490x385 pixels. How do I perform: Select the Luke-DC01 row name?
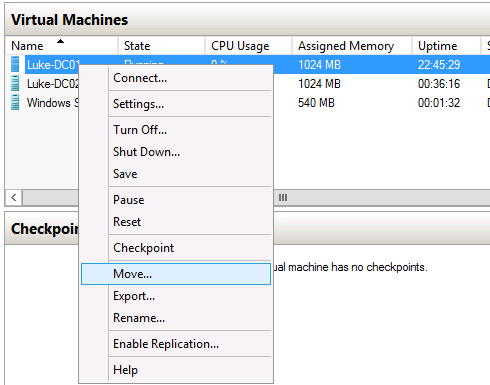53,65
